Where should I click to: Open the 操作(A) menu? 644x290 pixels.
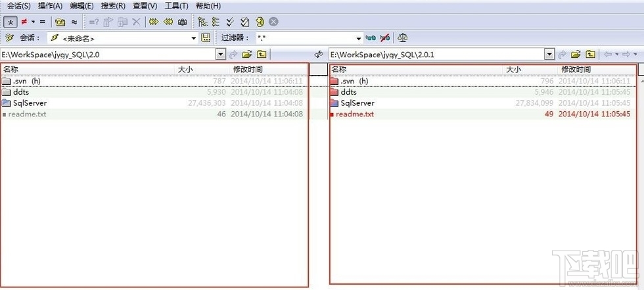(x=50, y=6)
